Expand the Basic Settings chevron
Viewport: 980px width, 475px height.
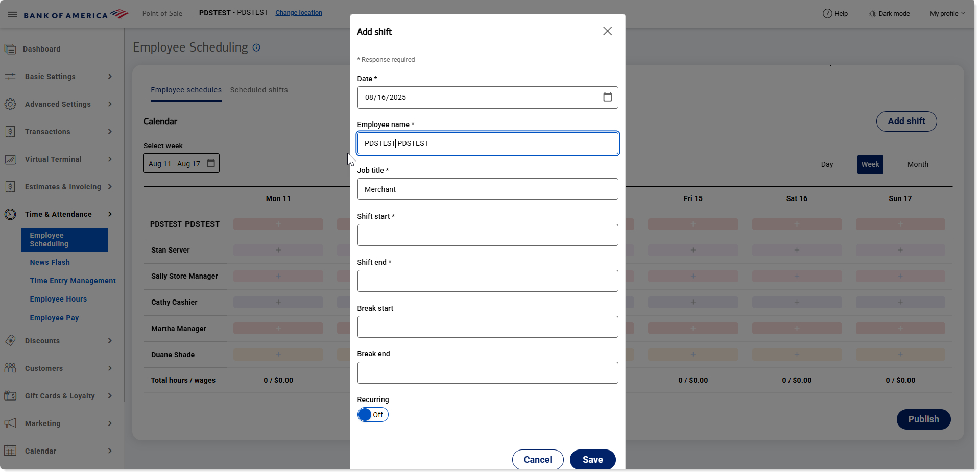110,77
